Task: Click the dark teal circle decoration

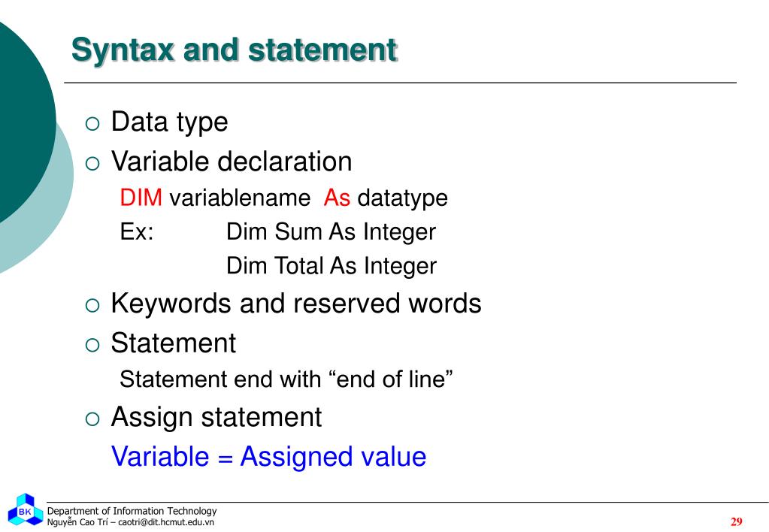Action: tap(25, 122)
